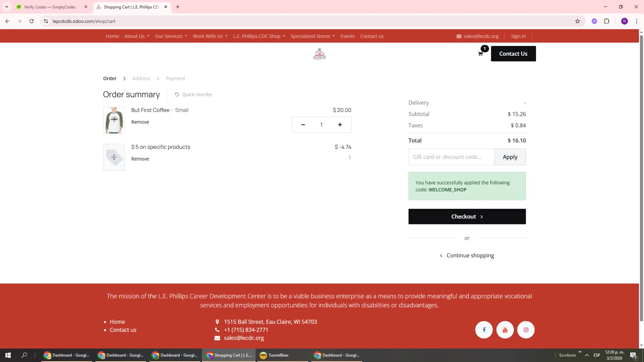Expand the Specialized Stores menu
Screen dimensions: 644x362
pos(313,36)
